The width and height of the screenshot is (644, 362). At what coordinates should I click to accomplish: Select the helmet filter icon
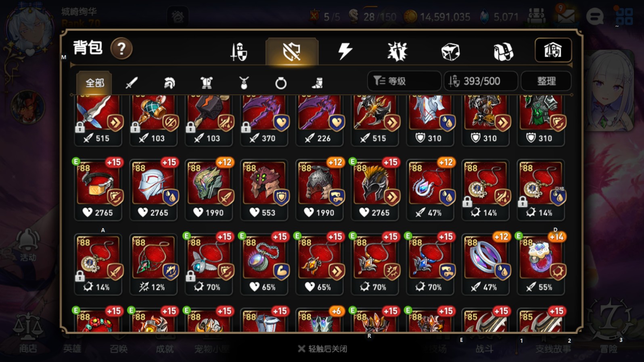coord(169,83)
